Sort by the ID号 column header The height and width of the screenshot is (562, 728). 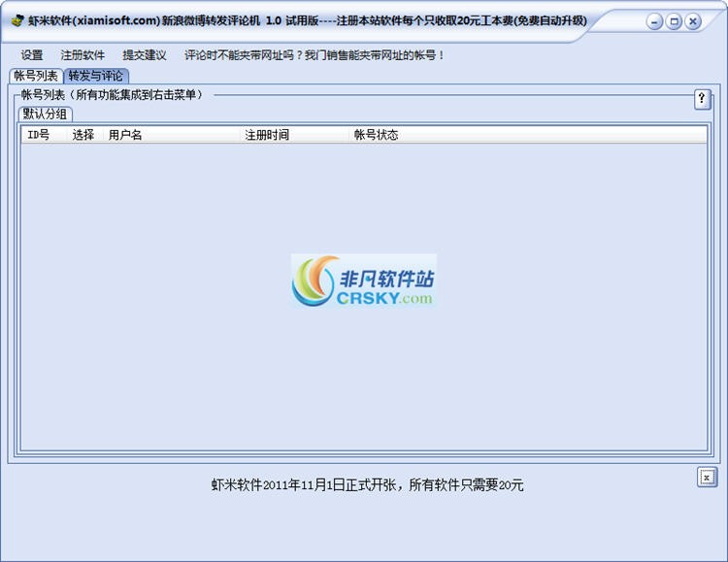tap(45, 135)
